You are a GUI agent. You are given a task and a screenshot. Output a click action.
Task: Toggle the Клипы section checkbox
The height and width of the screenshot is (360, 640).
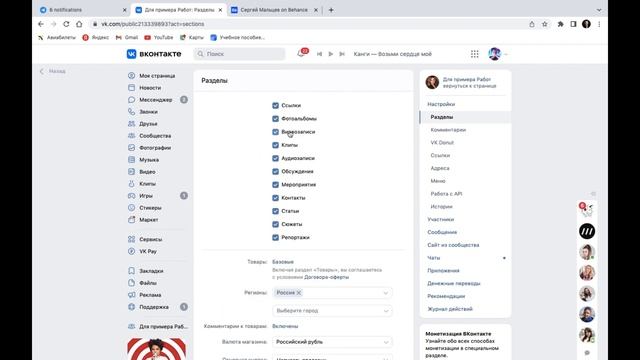[276, 145]
